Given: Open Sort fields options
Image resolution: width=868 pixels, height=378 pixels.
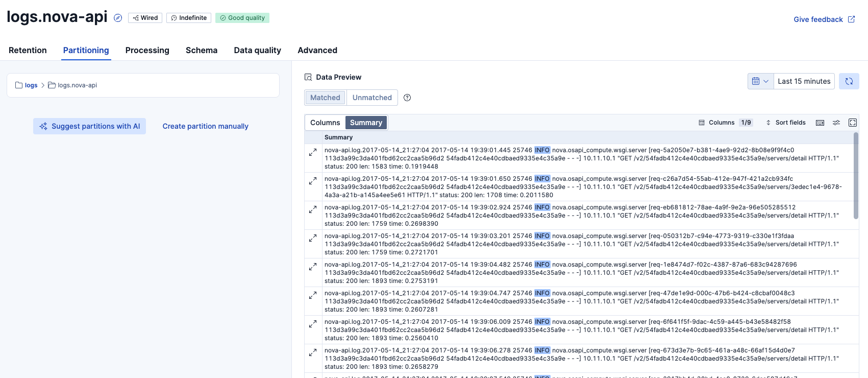Looking at the screenshot, I should click(786, 123).
